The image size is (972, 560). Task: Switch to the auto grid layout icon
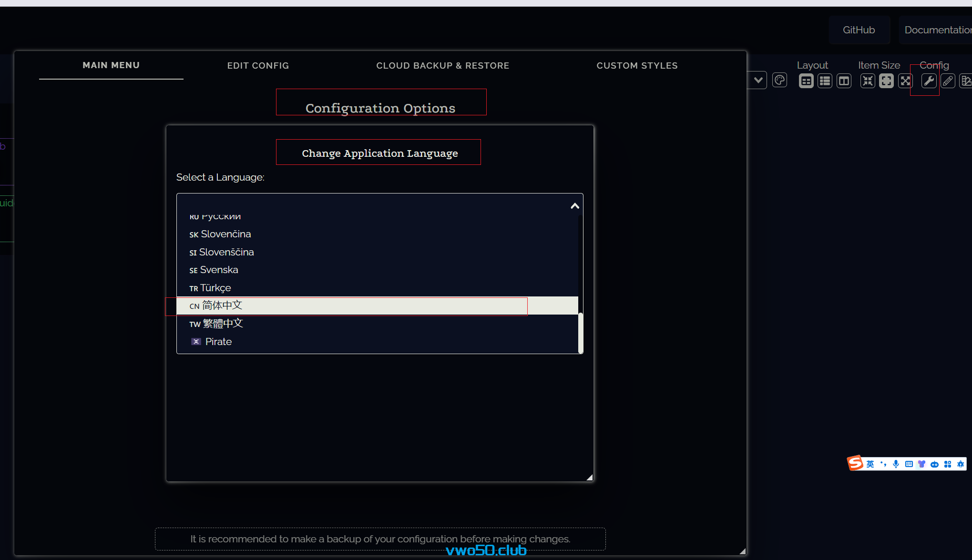click(x=806, y=81)
